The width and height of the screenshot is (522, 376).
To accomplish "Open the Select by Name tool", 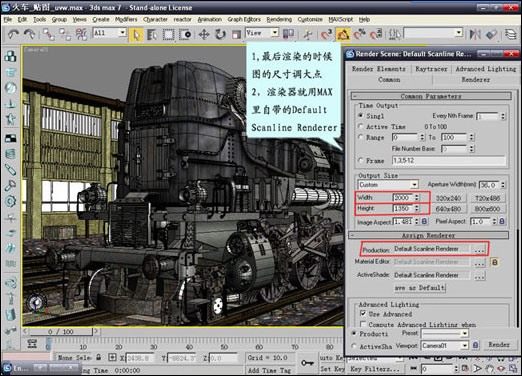I will pos(152,34).
